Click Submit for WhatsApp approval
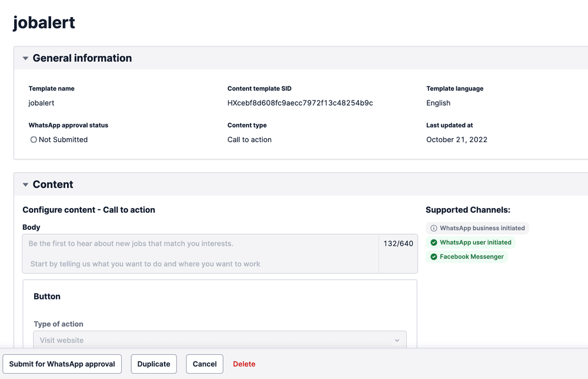 pos(62,364)
